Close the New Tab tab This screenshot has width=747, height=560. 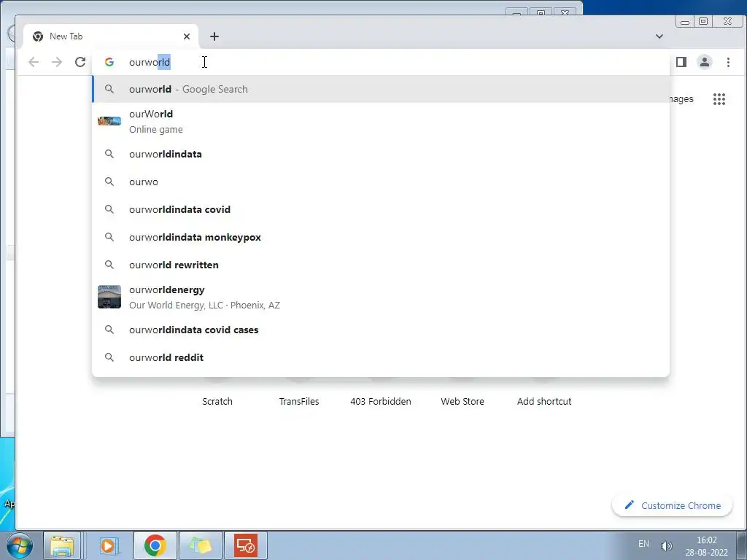(x=187, y=36)
